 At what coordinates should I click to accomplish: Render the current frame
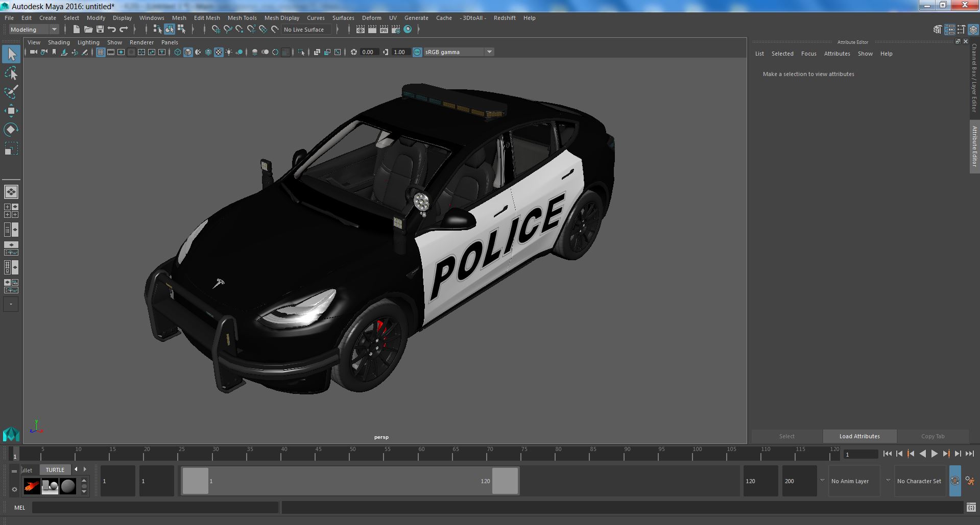[x=372, y=30]
